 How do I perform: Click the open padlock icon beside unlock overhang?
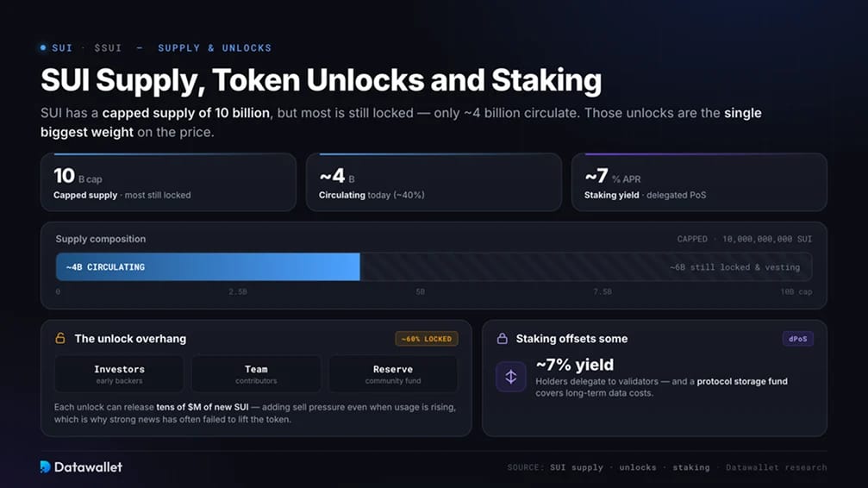click(60, 338)
